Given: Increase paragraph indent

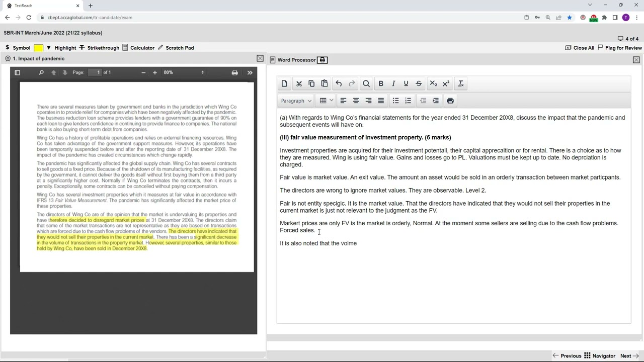Looking at the screenshot, I should [x=435, y=101].
